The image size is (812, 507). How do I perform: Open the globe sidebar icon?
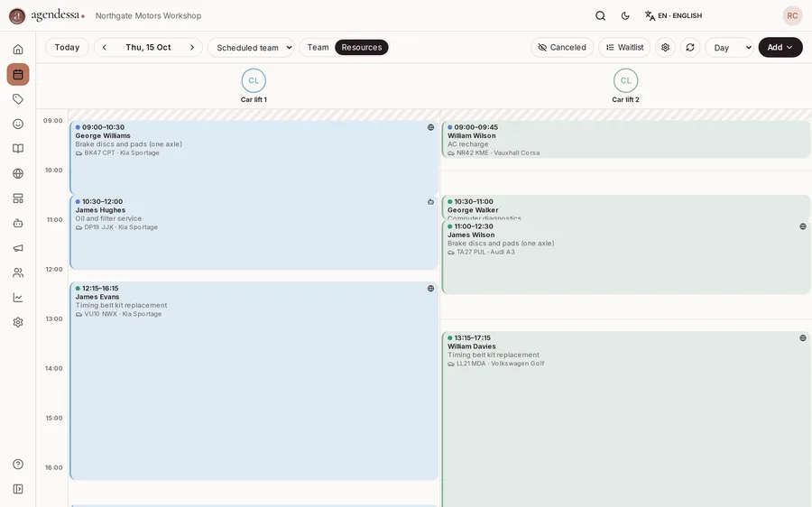(x=18, y=173)
